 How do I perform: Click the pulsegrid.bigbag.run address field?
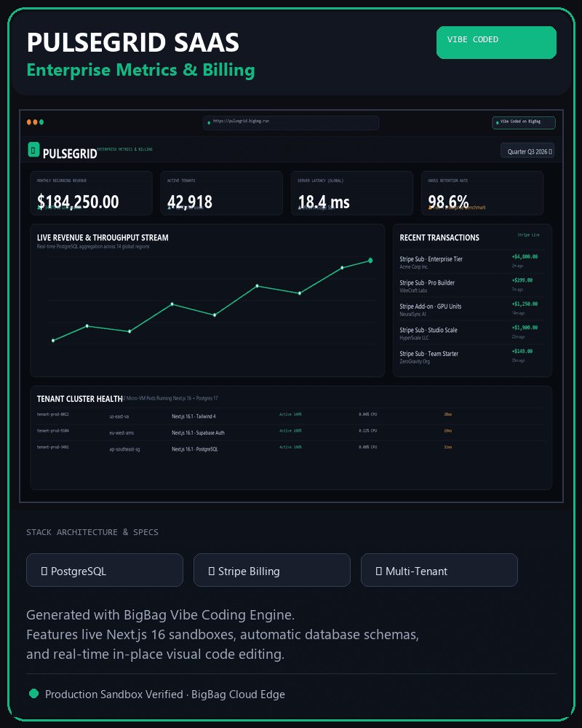click(x=291, y=122)
